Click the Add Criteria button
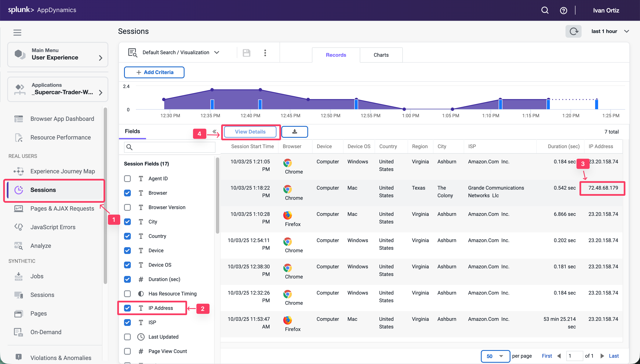This screenshot has width=640, height=364. coord(154,72)
